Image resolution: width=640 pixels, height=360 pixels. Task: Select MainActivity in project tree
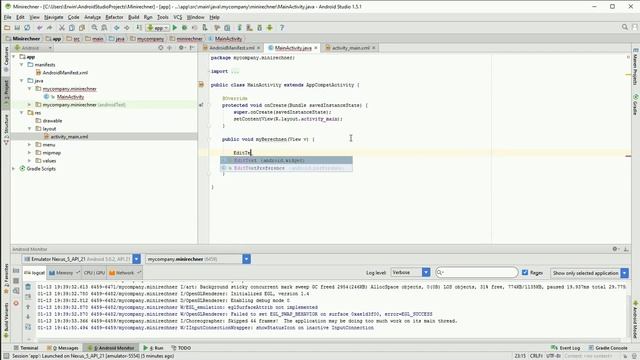pyautogui.click(x=70, y=97)
